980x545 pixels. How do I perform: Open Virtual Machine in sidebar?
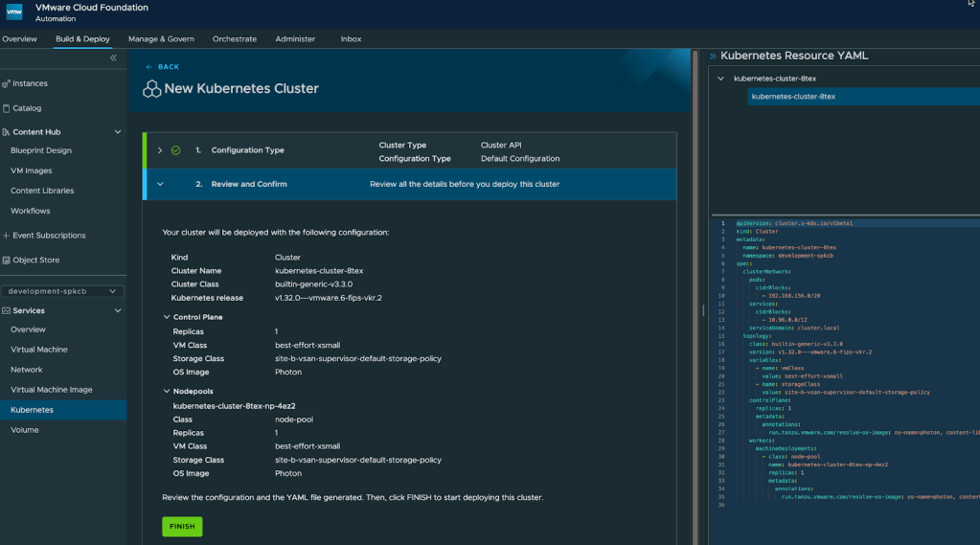coord(38,350)
